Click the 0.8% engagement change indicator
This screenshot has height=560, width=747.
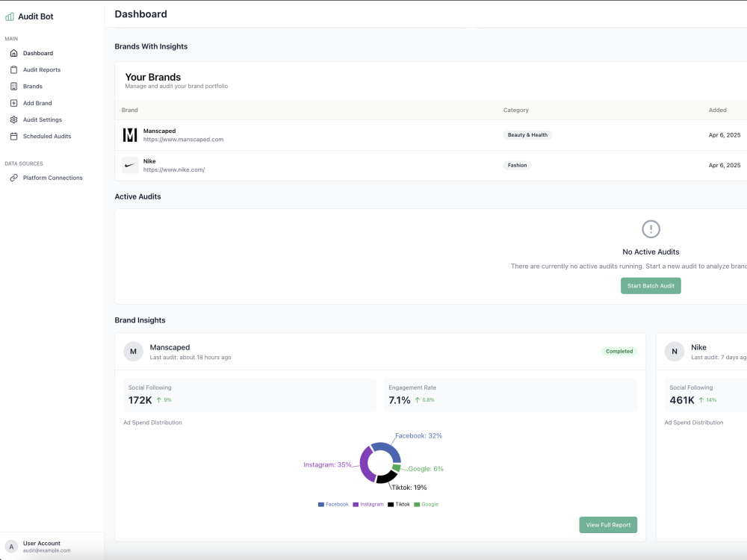[424, 400]
